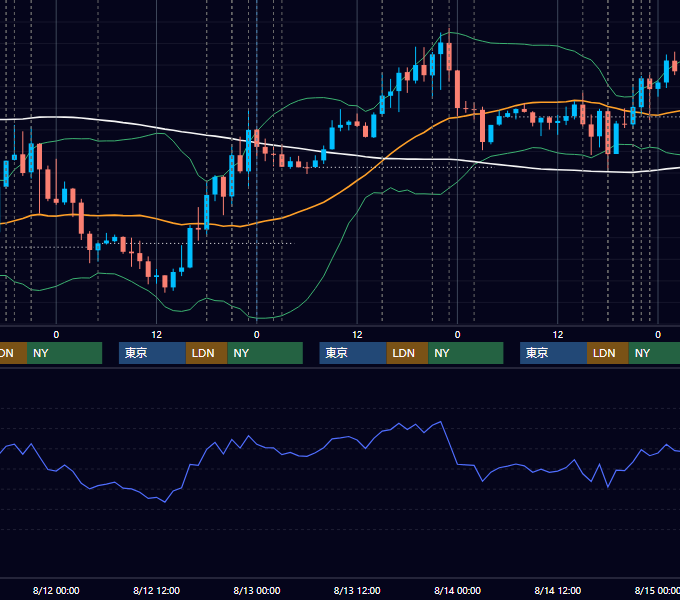Click the 8/13 00:00 date label

pos(257,590)
